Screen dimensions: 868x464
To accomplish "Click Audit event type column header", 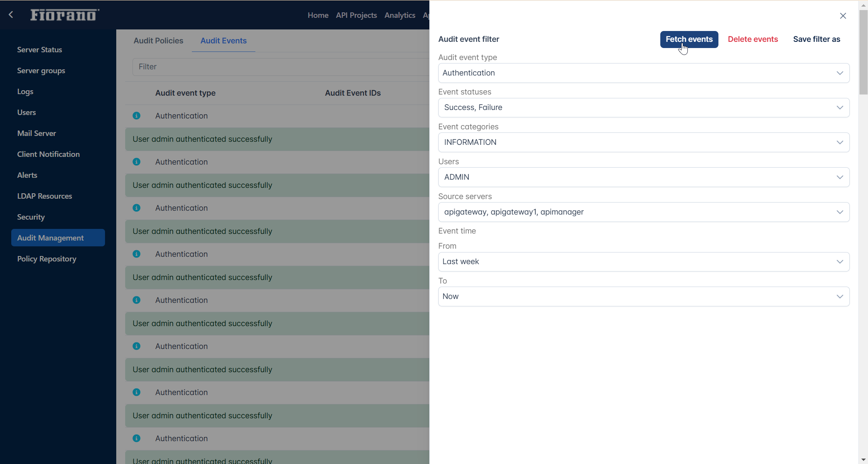I will pyautogui.click(x=185, y=93).
